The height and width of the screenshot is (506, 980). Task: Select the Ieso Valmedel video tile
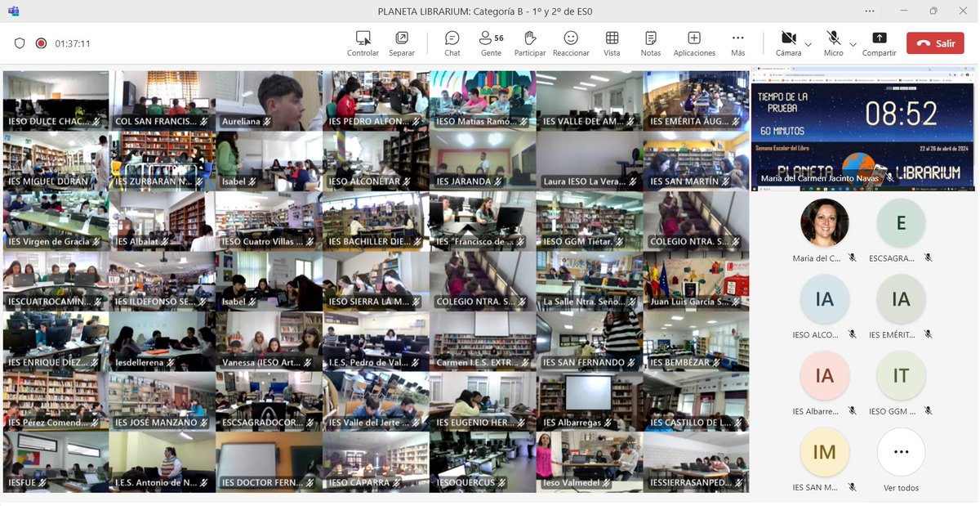[x=589, y=463]
